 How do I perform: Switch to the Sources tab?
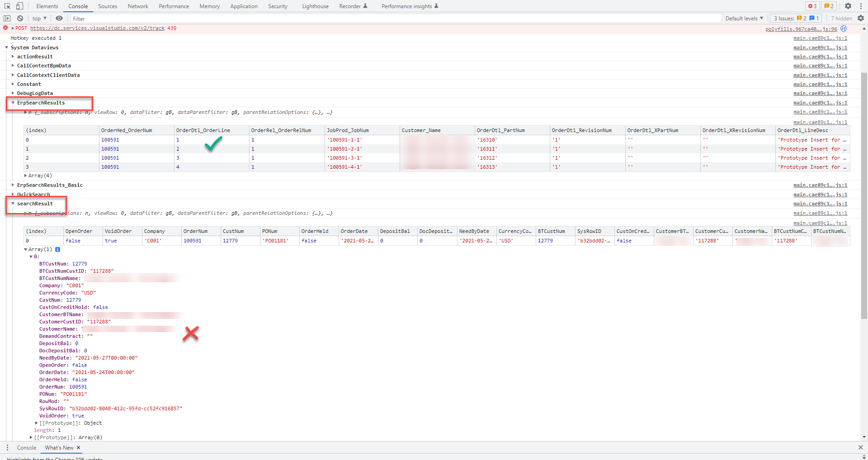pyautogui.click(x=108, y=6)
